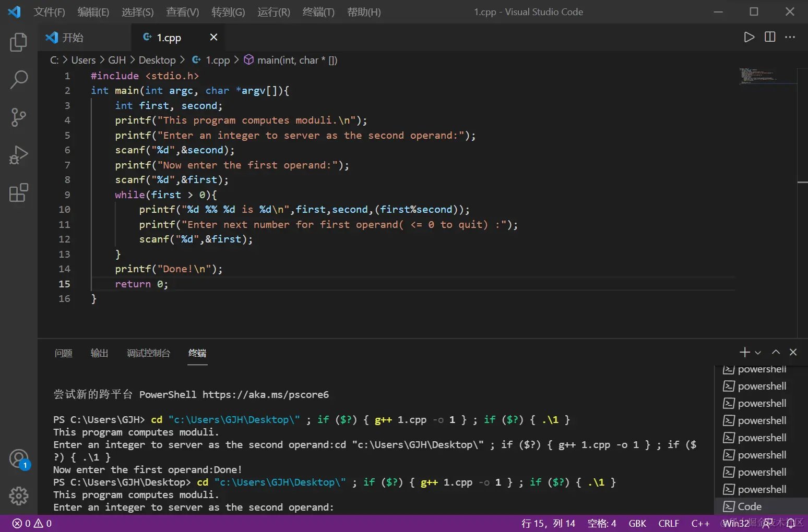This screenshot has height=532, width=808.
Task: Open the Search view icon
Action: point(19,80)
